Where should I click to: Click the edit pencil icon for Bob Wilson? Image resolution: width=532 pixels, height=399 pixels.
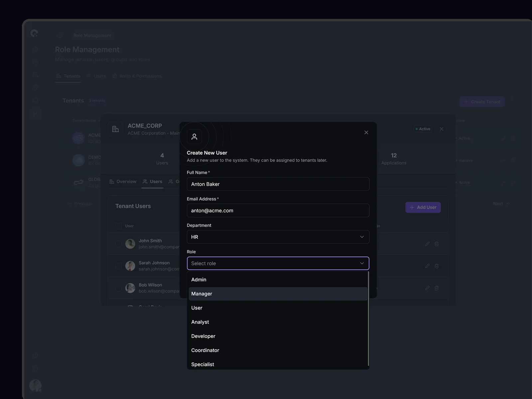[x=427, y=288]
